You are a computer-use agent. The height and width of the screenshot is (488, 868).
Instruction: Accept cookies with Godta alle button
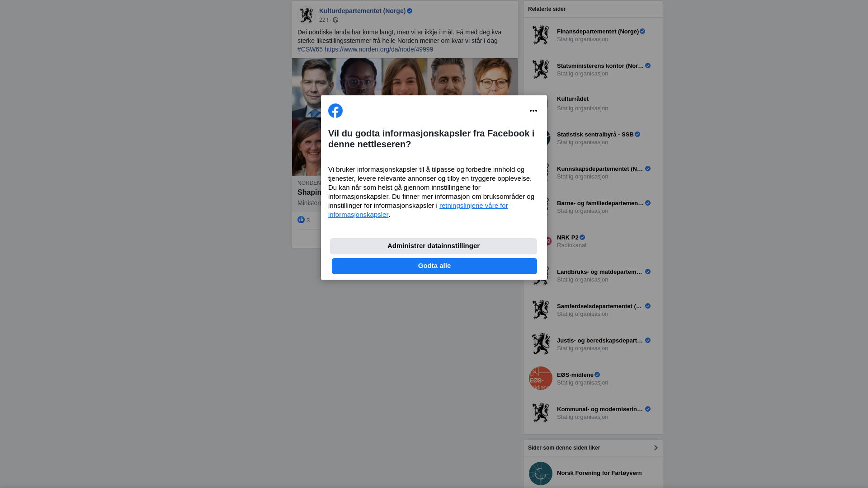[x=434, y=266]
